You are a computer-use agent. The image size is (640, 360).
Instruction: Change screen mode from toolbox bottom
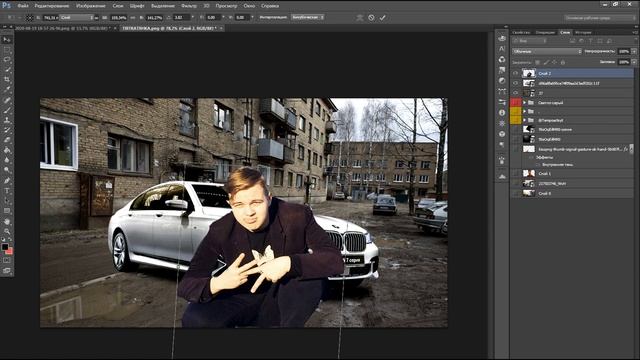(7, 270)
